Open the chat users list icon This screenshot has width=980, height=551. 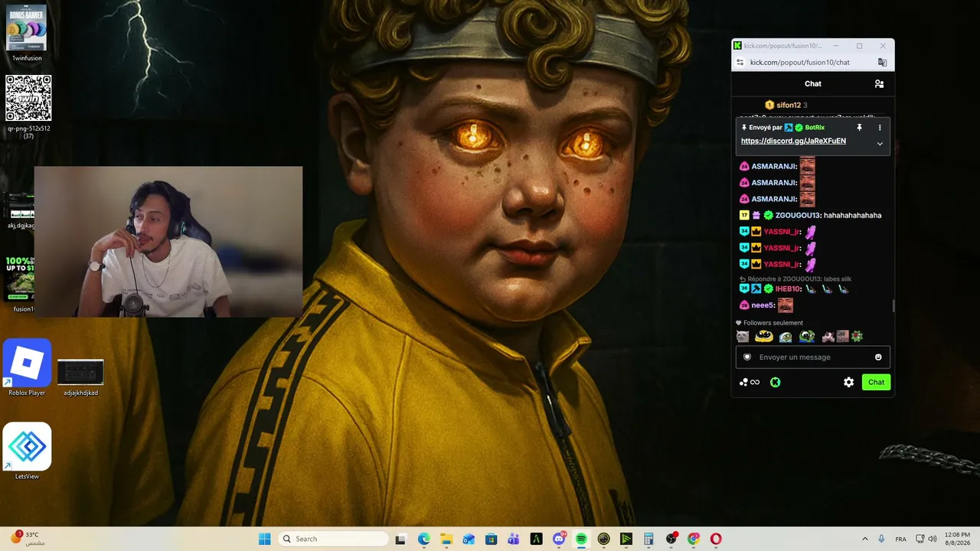(879, 84)
